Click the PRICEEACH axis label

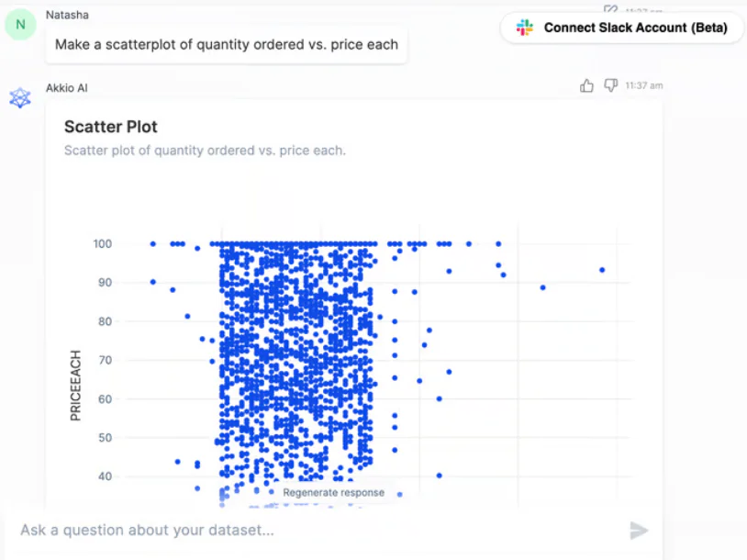[76, 386]
